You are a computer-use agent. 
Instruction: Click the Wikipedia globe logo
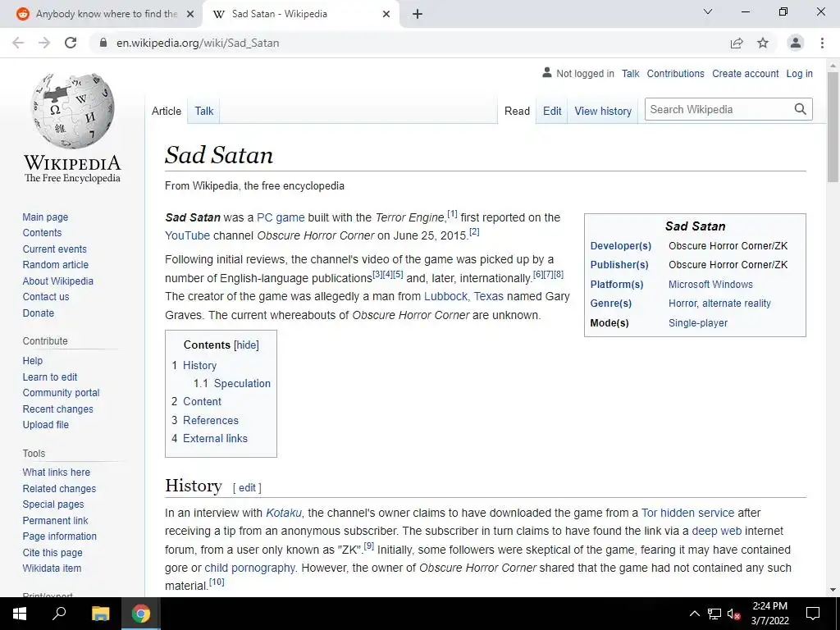[x=72, y=111]
